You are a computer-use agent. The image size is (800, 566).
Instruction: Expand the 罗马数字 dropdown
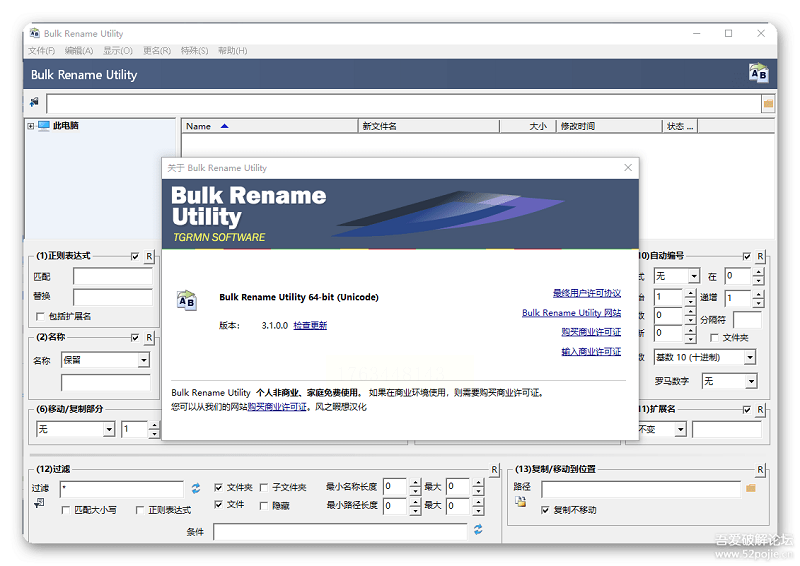[x=750, y=381]
